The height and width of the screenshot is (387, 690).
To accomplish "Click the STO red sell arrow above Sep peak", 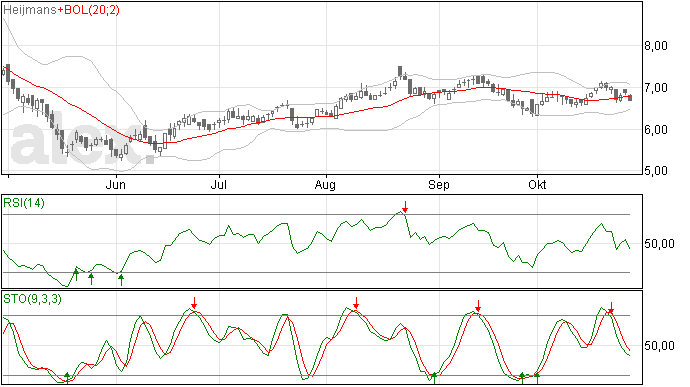I will coord(478,306).
